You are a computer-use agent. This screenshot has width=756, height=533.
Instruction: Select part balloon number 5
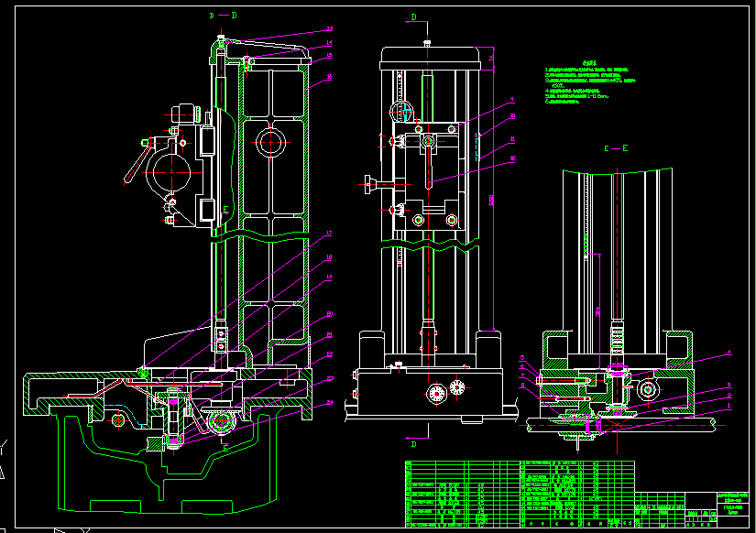[x=522, y=359]
